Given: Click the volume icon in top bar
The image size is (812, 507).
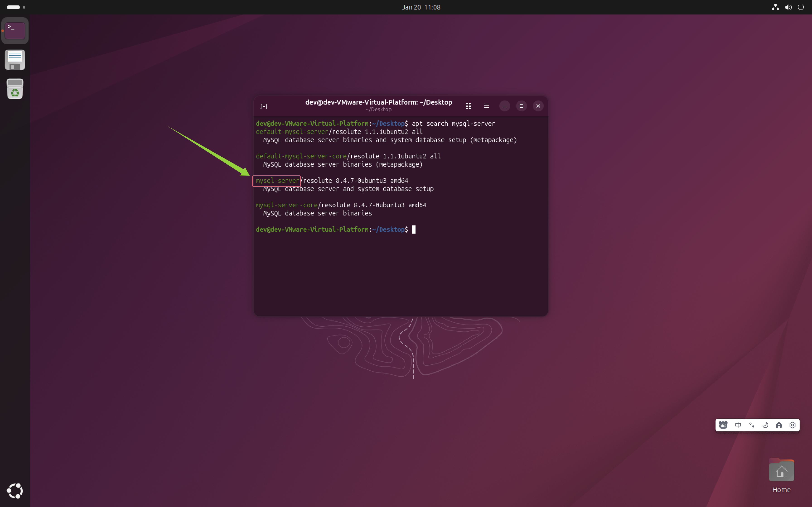Looking at the screenshot, I should [788, 7].
